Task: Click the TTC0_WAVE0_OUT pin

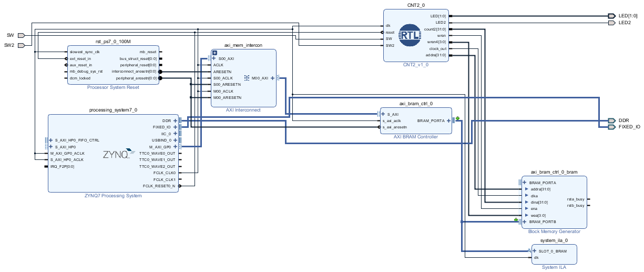Action: [157, 153]
